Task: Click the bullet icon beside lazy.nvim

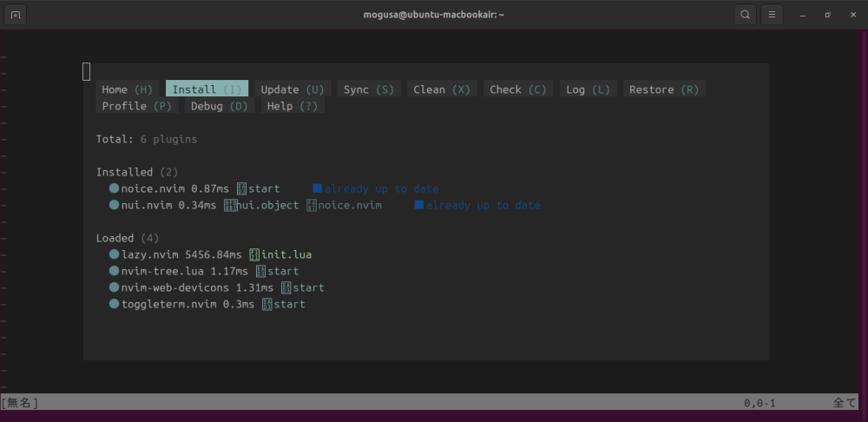Action: click(114, 254)
